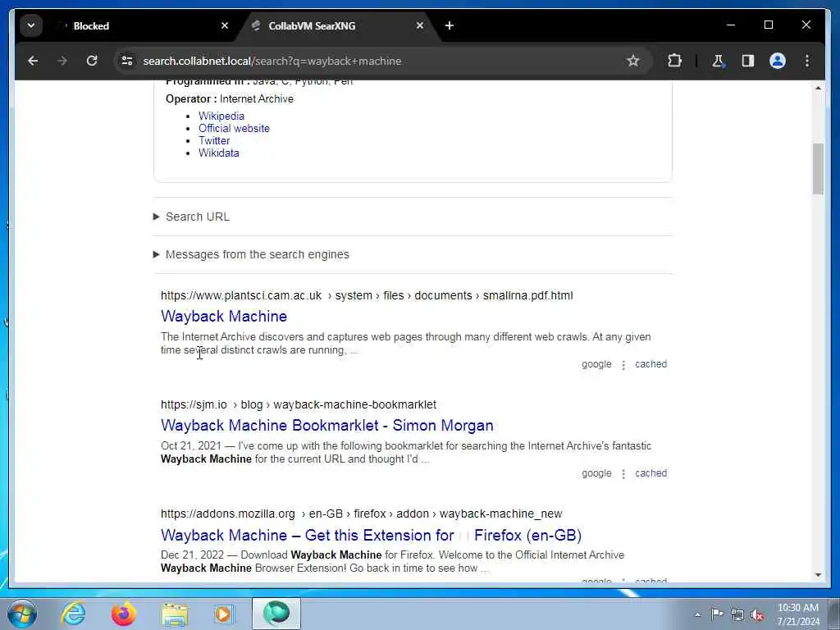Close the CollabVM SearXNG tab
The width and height of the screenshot is (840, 630).
tap(420, 25)
